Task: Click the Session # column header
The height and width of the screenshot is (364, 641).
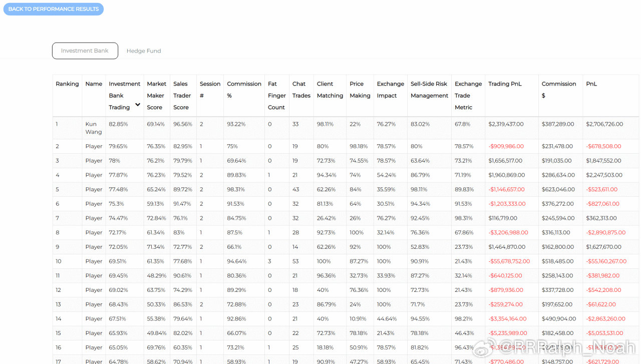Action: [x=210, y=90]
